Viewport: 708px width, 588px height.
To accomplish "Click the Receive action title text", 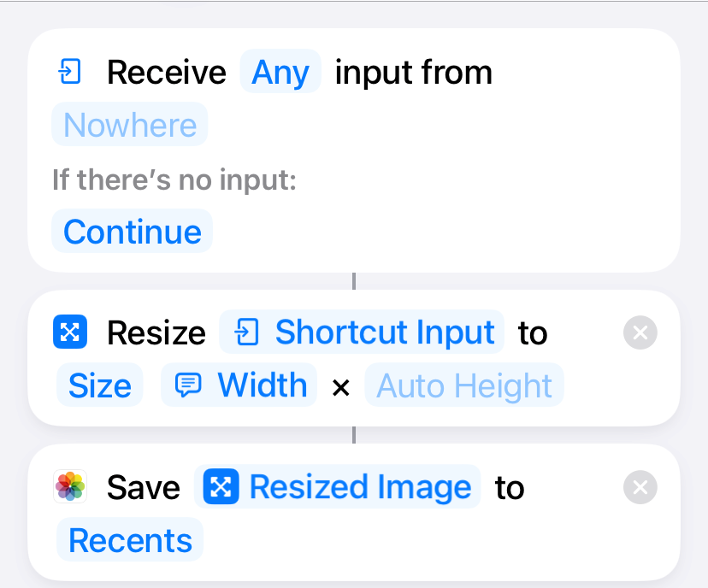I will [166, 73].
